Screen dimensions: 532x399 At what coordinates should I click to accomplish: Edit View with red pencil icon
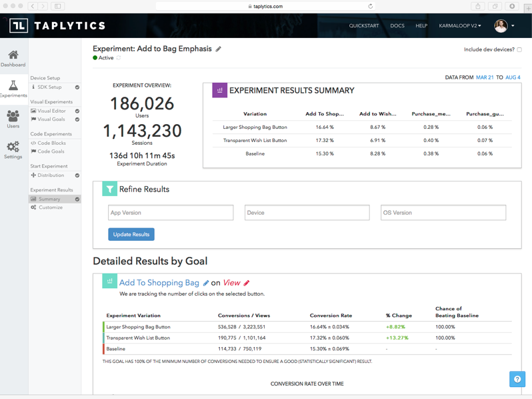247,283
